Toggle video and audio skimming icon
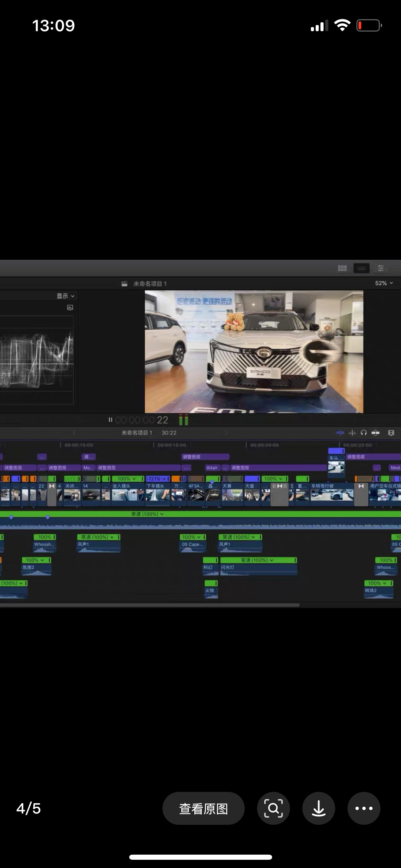This screenshot has height=868, width=401. tap(340, 433)
